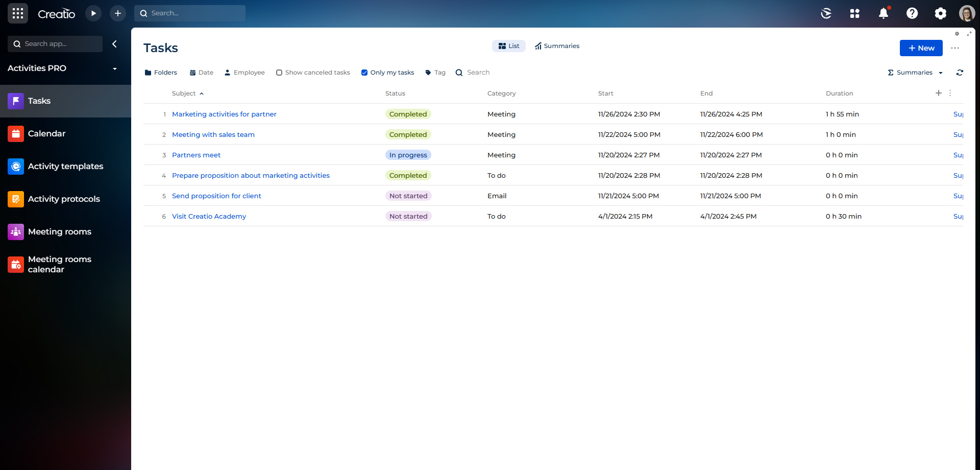Open Prepare proposition about marketing activities
The height and width of the screenshot is (470, 980).
251,175
